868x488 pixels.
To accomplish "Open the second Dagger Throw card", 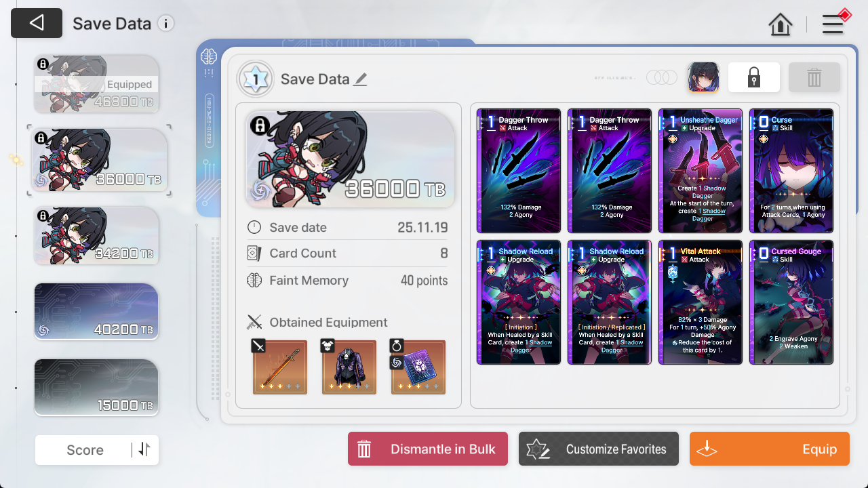I will tap(610, 171).
